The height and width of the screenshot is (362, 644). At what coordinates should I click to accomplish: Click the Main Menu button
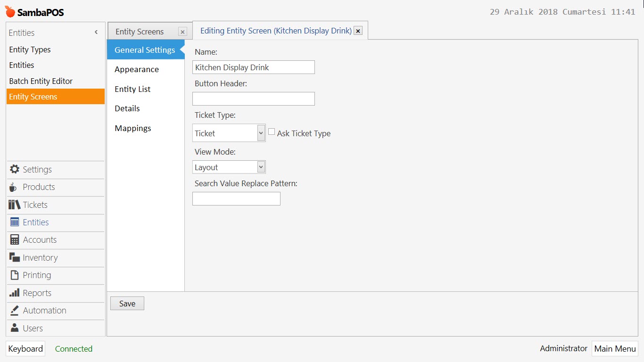(x=615, y=349)
